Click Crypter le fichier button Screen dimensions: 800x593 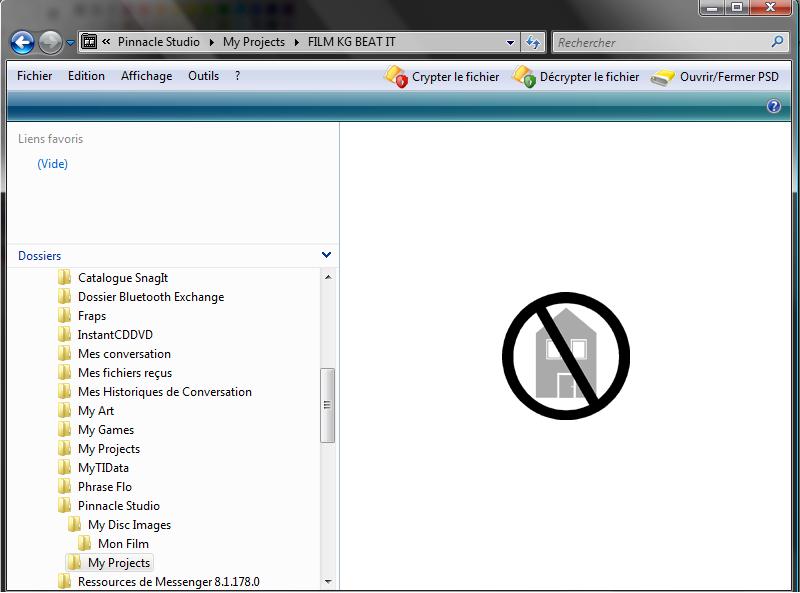(x=442, y=77)
